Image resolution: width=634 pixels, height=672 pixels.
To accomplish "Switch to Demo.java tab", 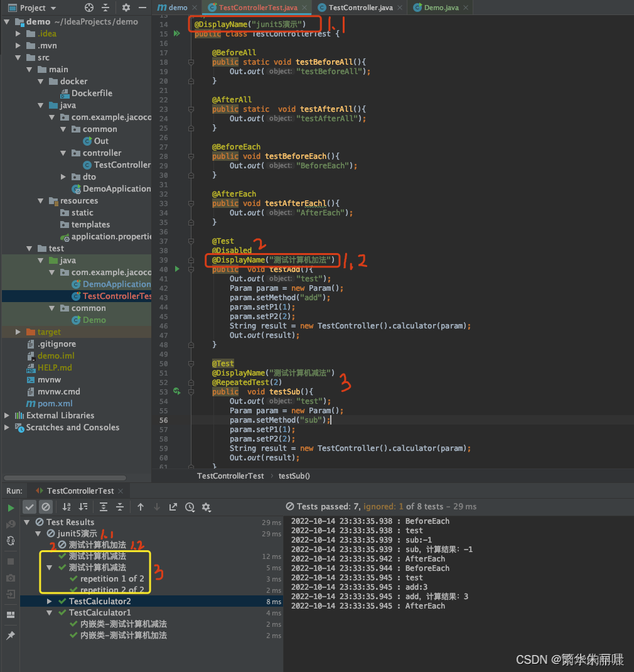I will click(441, 8).
